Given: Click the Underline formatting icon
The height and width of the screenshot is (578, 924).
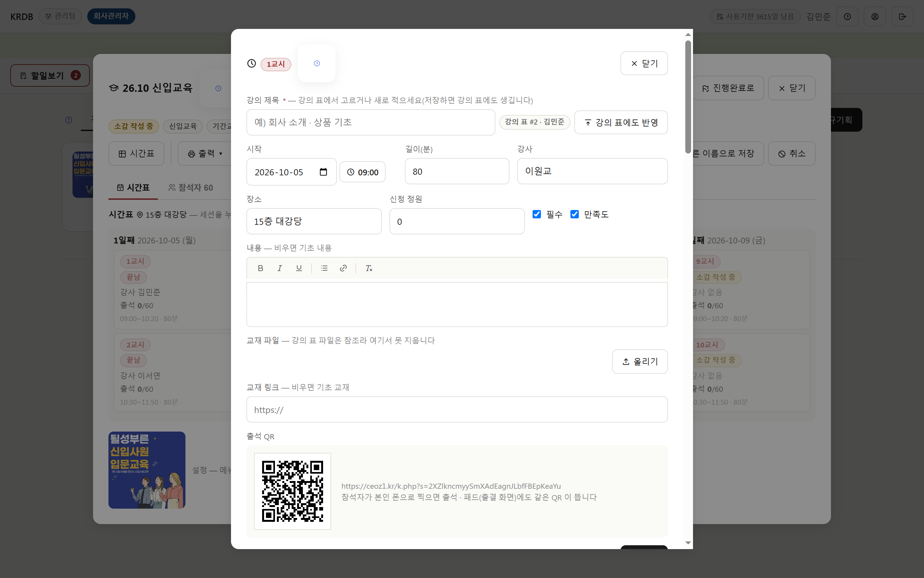Looking at the screenshot, I should coord(299,268).
